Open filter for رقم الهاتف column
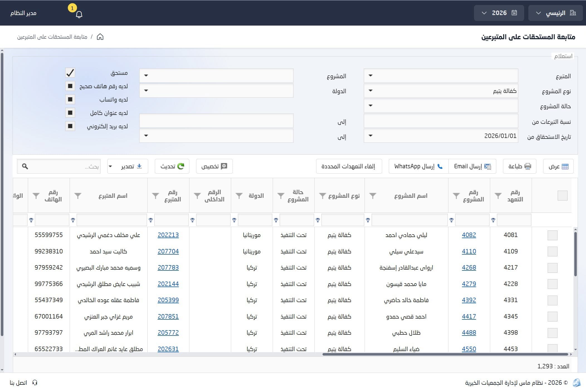 36,196
